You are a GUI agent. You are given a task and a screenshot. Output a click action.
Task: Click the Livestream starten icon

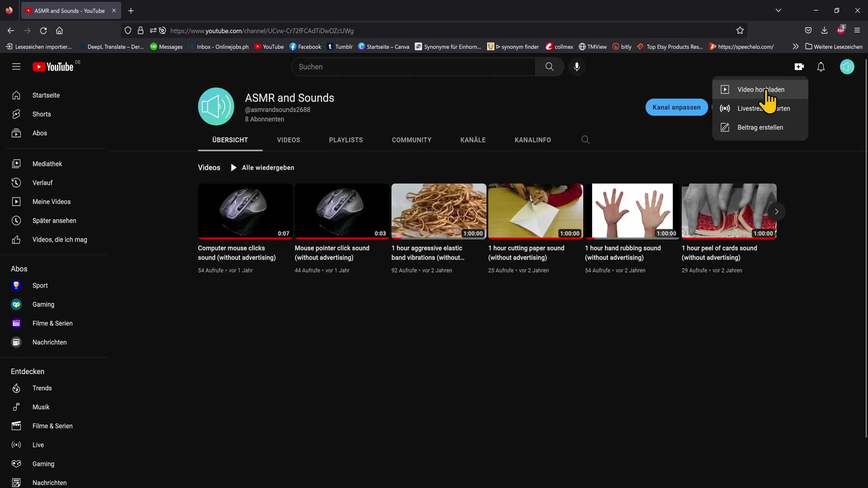pos(725,108)
